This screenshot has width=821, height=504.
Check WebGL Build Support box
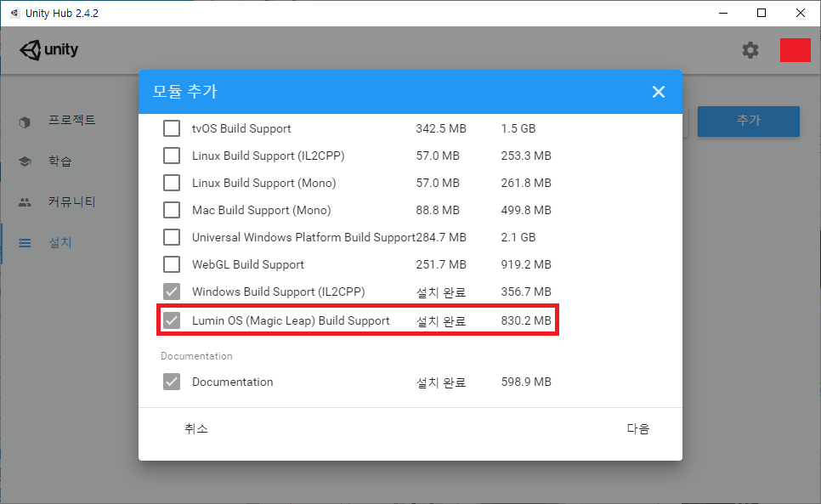click(172, 264)
